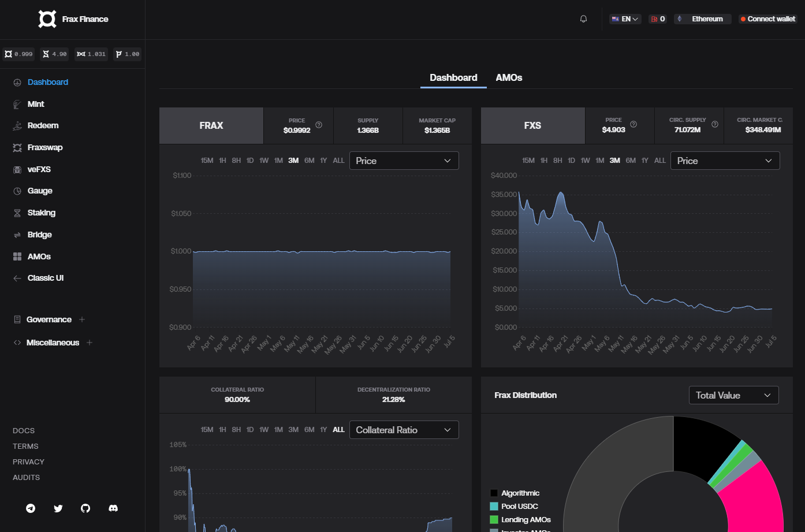Open Frax Distribution Total Value dropdown

click(734, 395)
